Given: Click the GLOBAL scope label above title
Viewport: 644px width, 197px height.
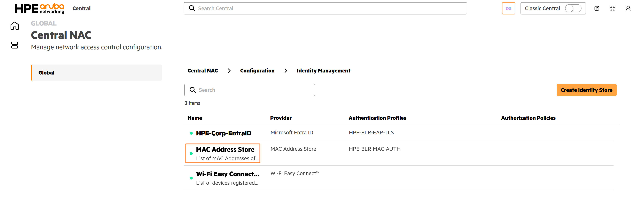Looking at the screenshot, I should [x=44, y=23].
